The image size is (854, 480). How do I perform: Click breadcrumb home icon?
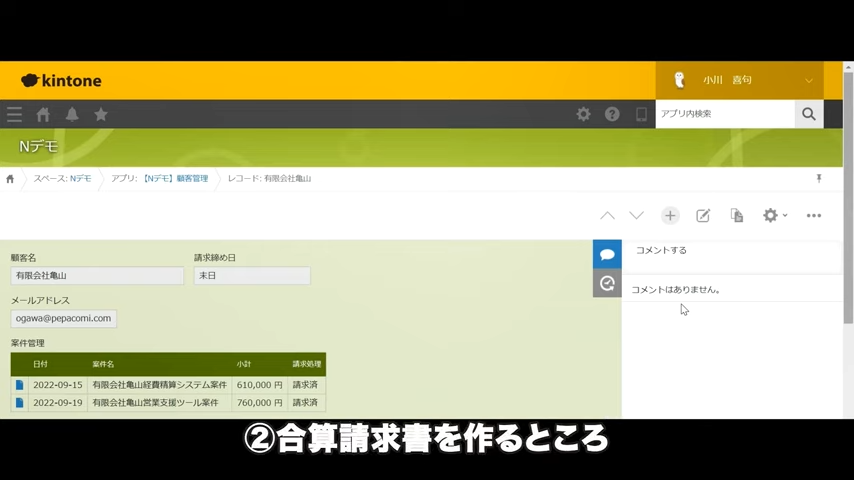[x=10, y=179]
